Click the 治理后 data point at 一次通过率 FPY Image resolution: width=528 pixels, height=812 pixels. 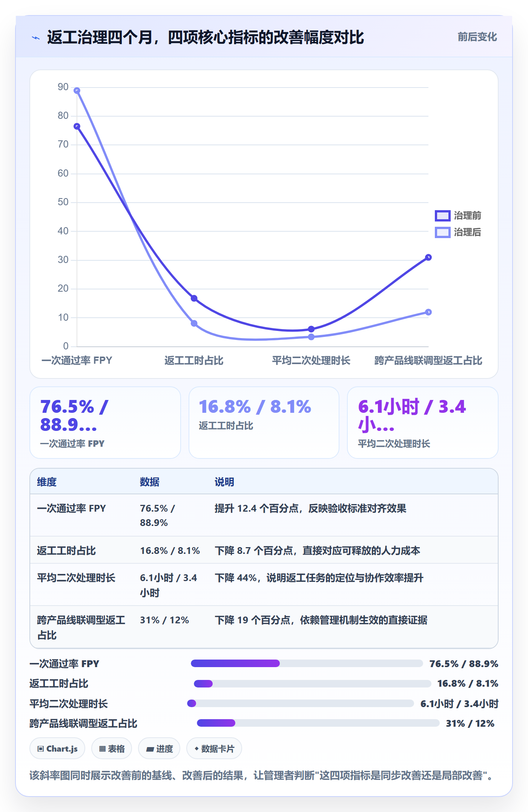[x=77, y=91]
